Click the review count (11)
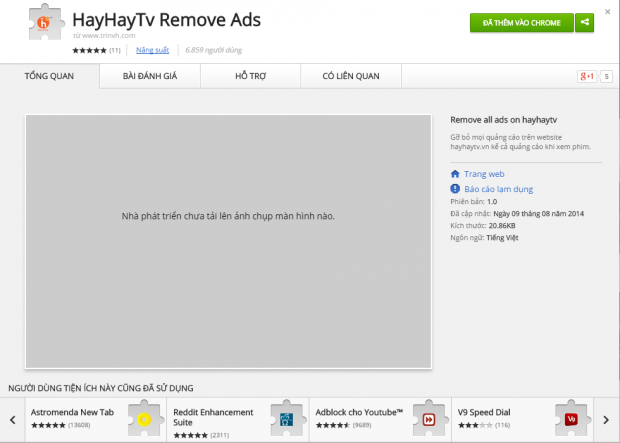 click(115, 50)
